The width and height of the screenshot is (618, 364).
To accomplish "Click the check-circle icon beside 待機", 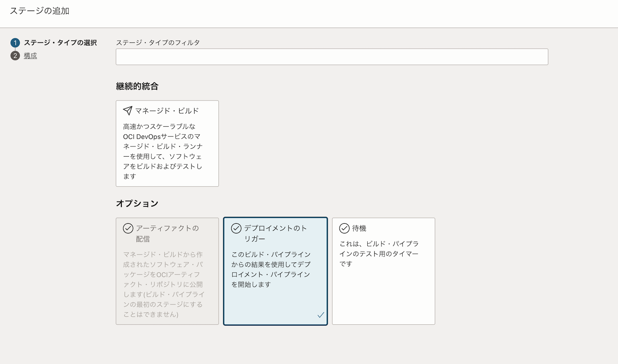I will (x=344, y=228).
